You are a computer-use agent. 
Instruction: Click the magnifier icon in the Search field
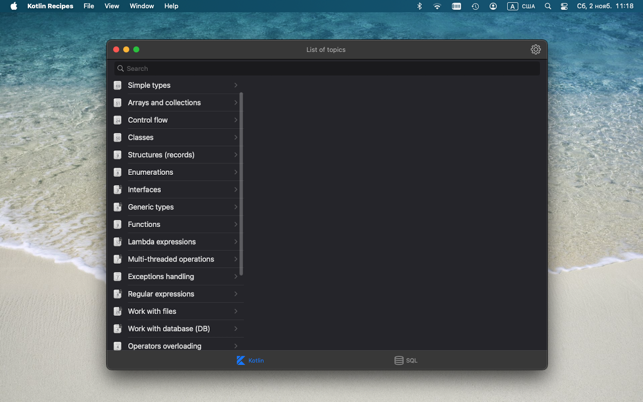click(x=120, y=69)
